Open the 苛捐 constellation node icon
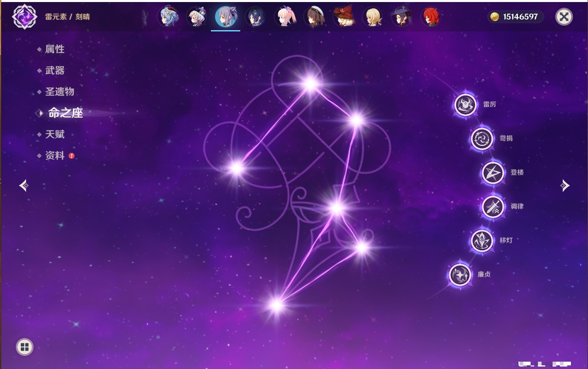 point(482,139)
